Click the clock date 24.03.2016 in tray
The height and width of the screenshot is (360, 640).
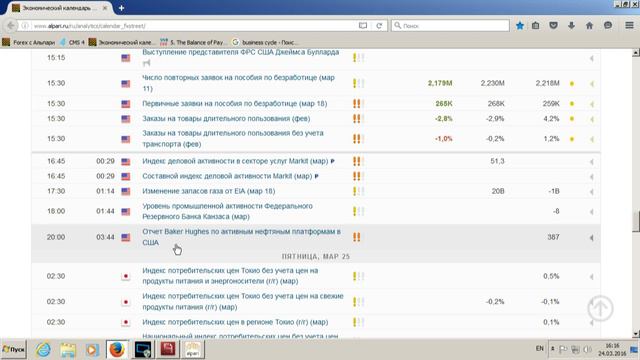(612, 353)
